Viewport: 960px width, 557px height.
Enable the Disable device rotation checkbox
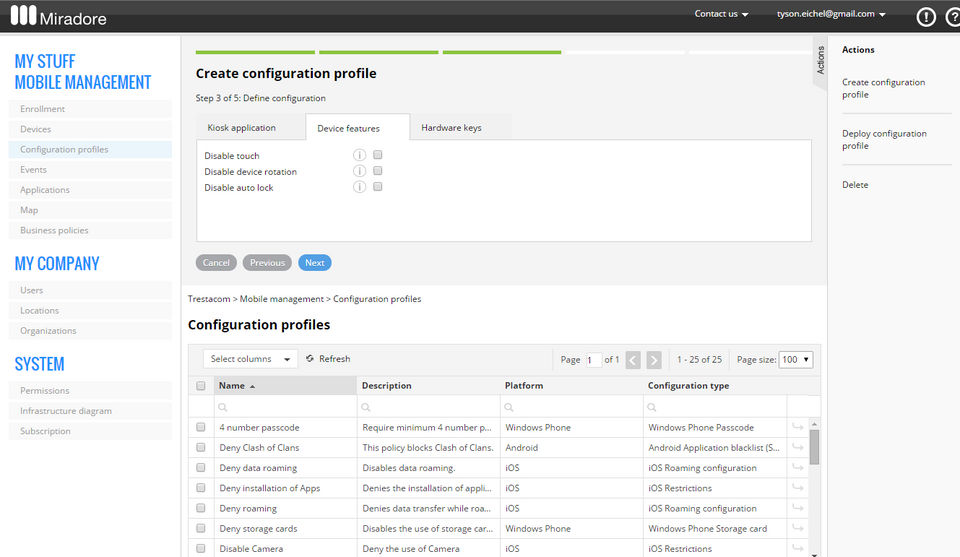[x=378, y=171]
